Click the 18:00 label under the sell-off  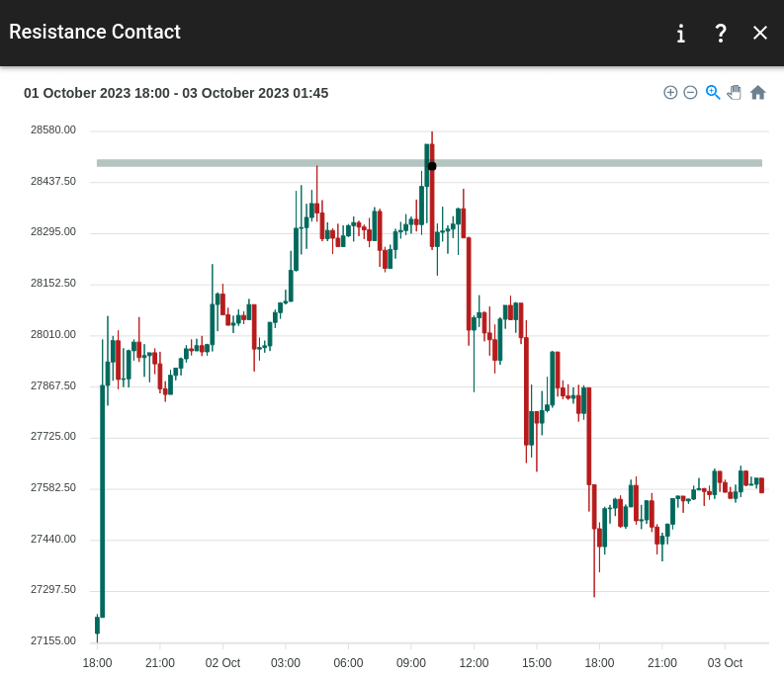coord(599,663)
